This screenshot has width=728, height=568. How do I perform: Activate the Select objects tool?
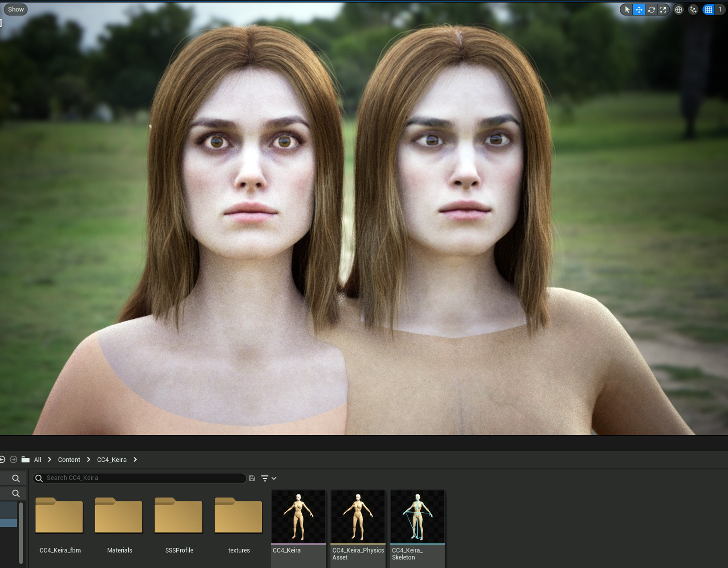(x=627, y=10)
